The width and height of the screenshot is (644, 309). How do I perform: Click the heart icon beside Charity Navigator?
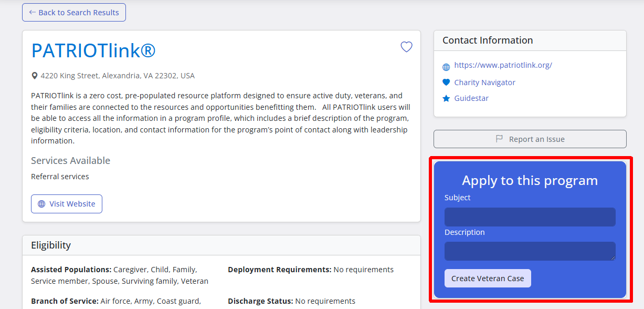[x=446, y=83]
